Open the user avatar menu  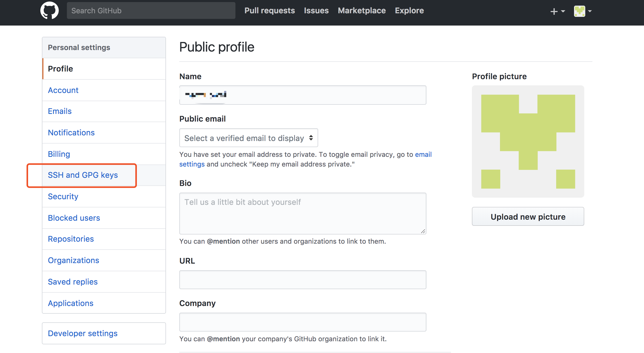pyautogui.click(x=582, y=11)
